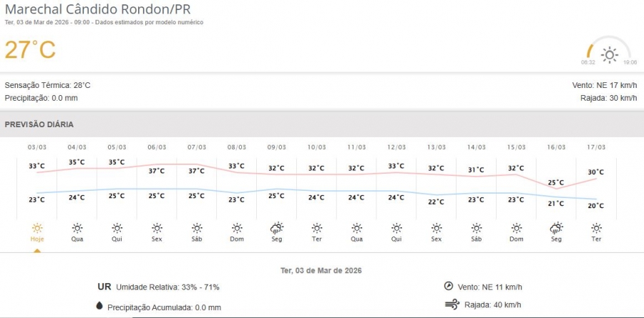The image size is (644, 318).
Task: Click the Previsão Diária section header
Action: tap(39, 124)
